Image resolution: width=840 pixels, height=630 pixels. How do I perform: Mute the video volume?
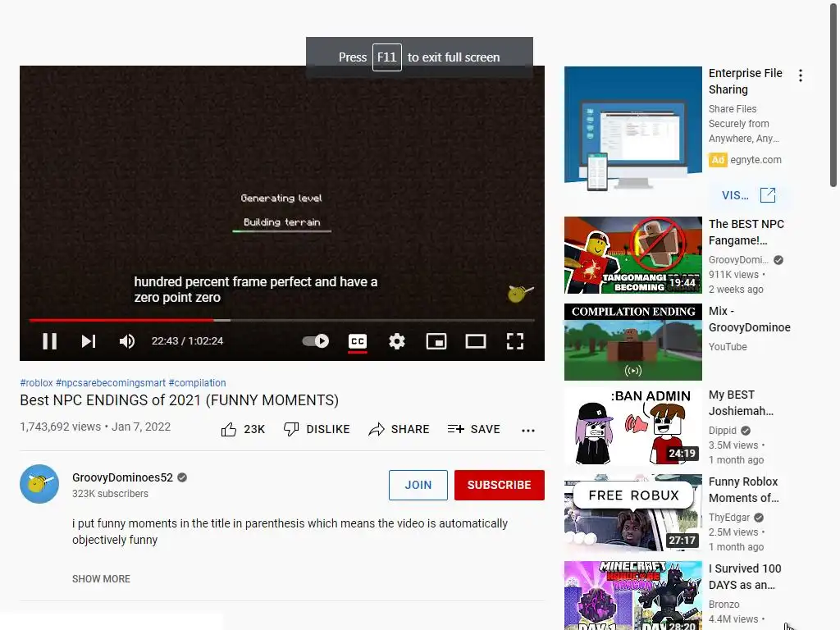coord(127,341)
